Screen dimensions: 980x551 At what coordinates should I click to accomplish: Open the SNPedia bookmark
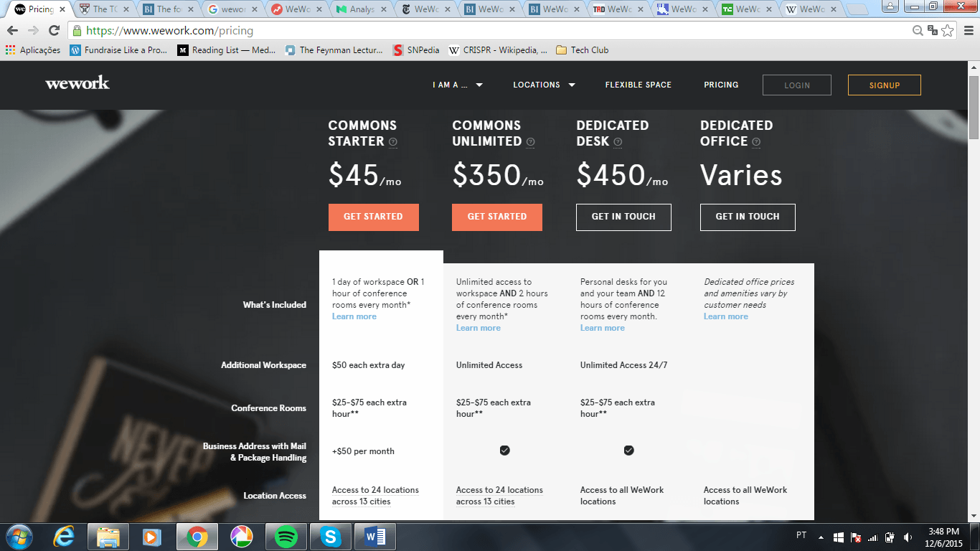coord(416,50)
